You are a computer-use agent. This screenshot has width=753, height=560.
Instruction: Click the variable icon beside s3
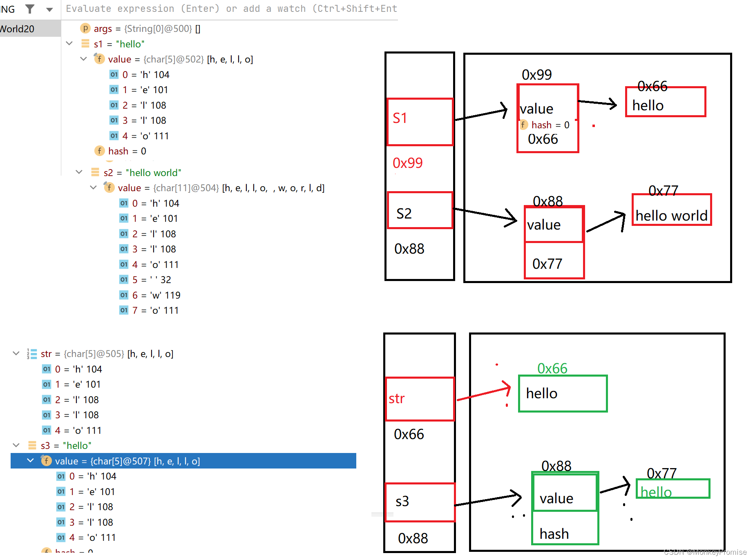coord(32,445)
